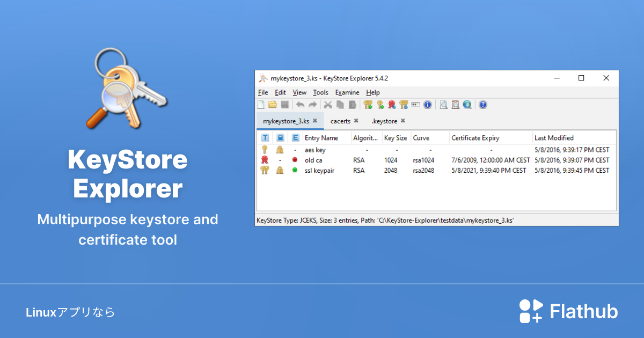This screenshot has width=644, height=338.
Task: Click the Import Key Pair icon
Action: click(x=405, y=105)
